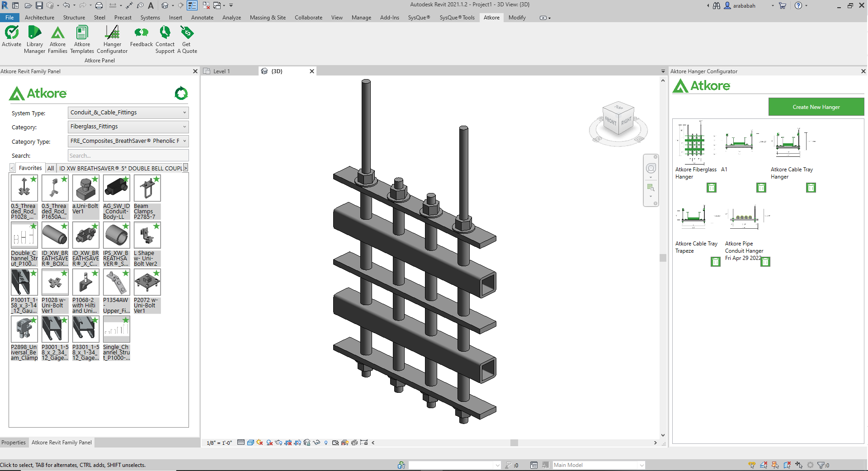Viewport: 868px width, 471px height.
Task: Open the Default 3D View from quick access toolbar
Action: 165,5
